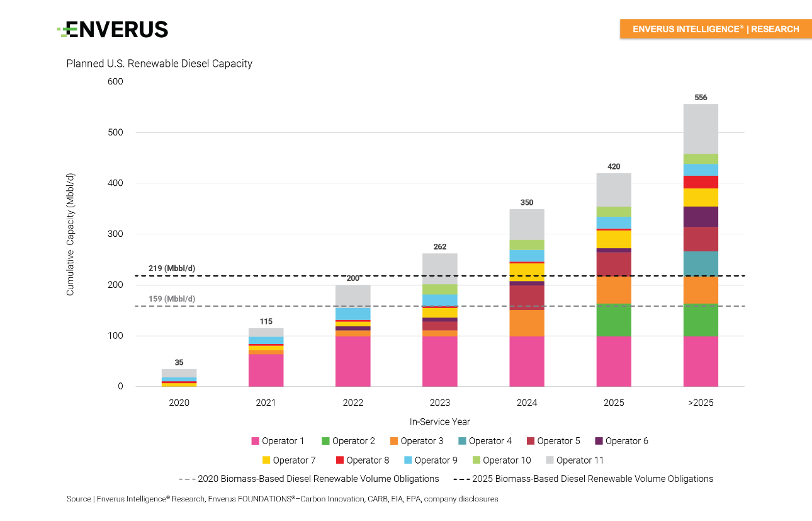Click the chart title Planned U.S. Renewable Diesel Capacity
812x521 pixels.
(x=159, y=64)
